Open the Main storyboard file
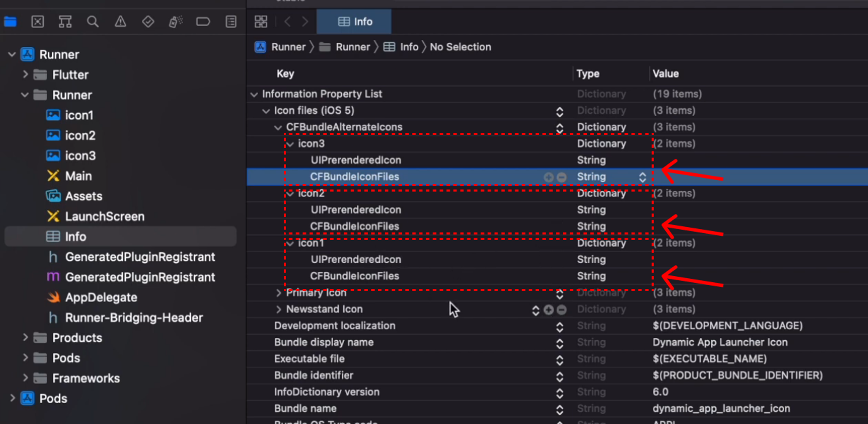The height and width of the screenshot is (424, 868). click(x=69, y=176)
